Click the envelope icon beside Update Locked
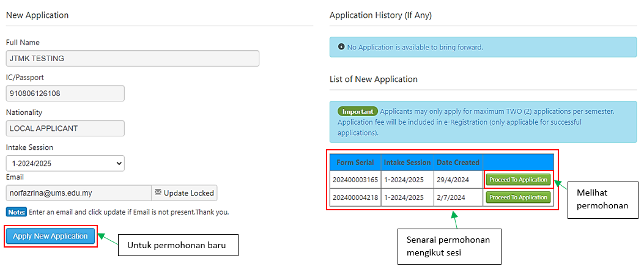Viewport: 644px width, 272px height. tap(158, 193)
